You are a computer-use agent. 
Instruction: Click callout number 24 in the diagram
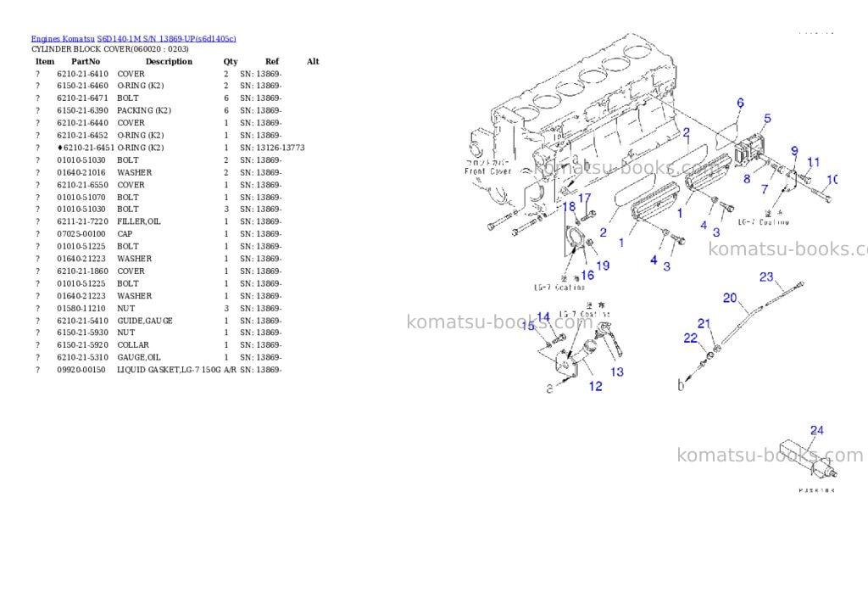click(816, 431)
